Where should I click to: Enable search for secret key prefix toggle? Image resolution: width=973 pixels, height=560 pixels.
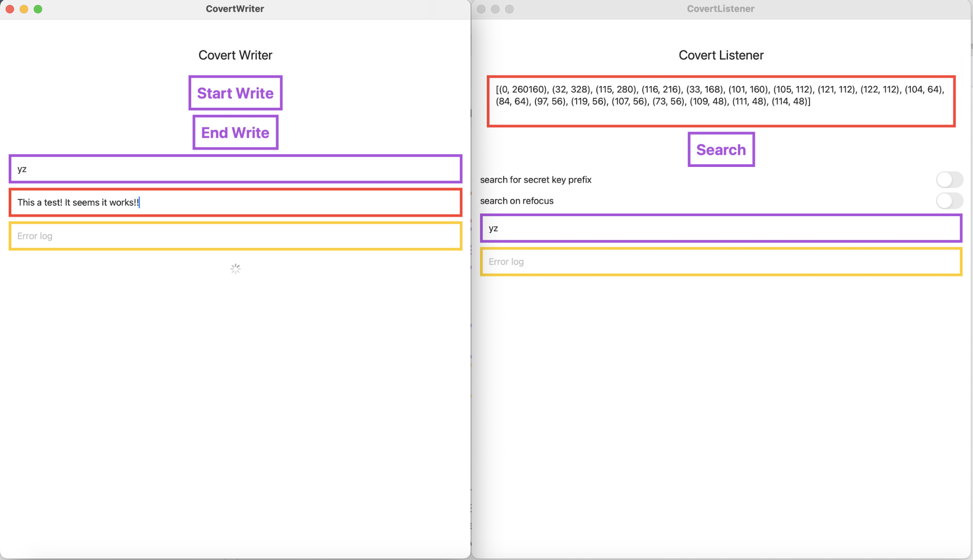click(949, 180)
